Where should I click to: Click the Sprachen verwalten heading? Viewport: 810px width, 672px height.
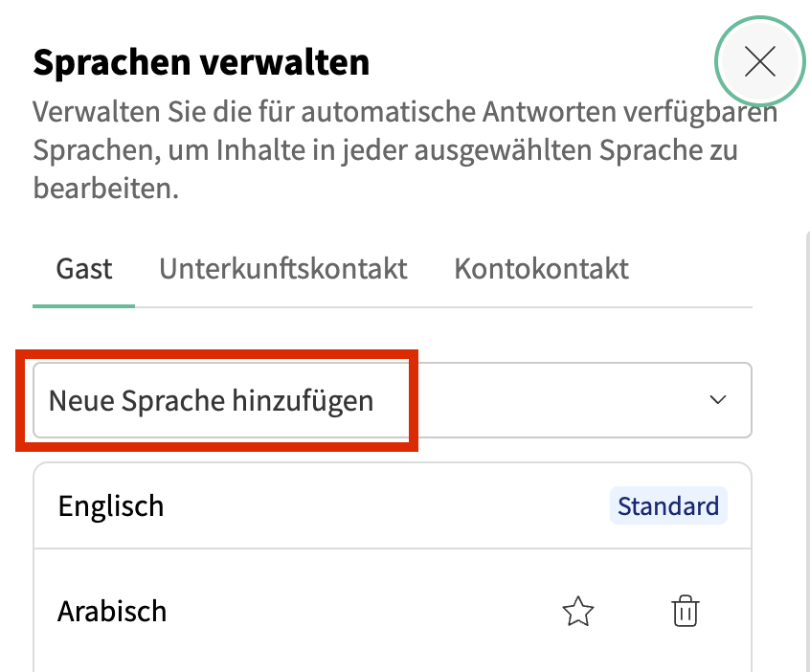(x=201, y=63)
